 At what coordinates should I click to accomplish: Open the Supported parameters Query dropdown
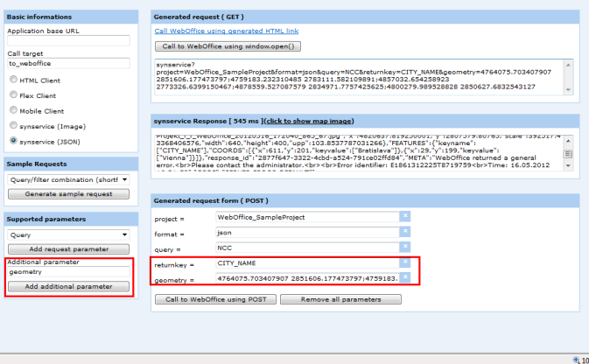click(x=69, y=234)
